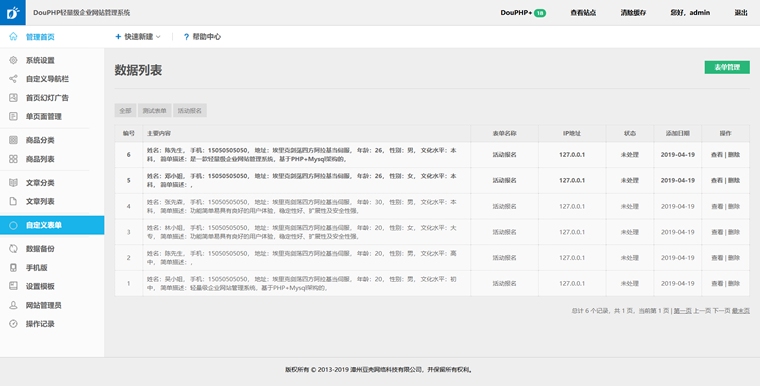This screenshot has height=386, width=760.
Task: Go to 最末页 pagination link
Action: pos(741,311)
